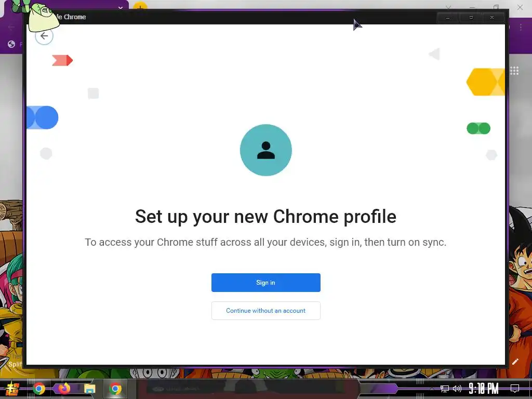Image resolution: width=532 pixels, height=399 pixels.
Task: Open the volume control in system tray
Action: (457, 389)
